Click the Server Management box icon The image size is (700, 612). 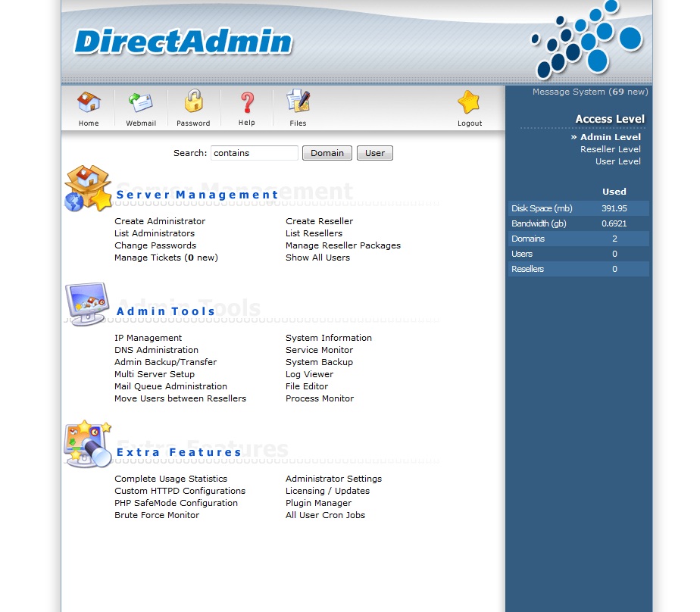88,188
